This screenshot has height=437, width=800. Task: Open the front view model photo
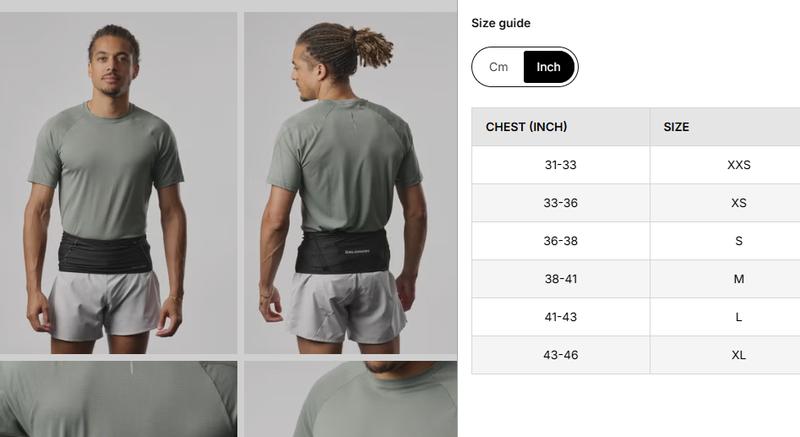(x=118, y=183)
